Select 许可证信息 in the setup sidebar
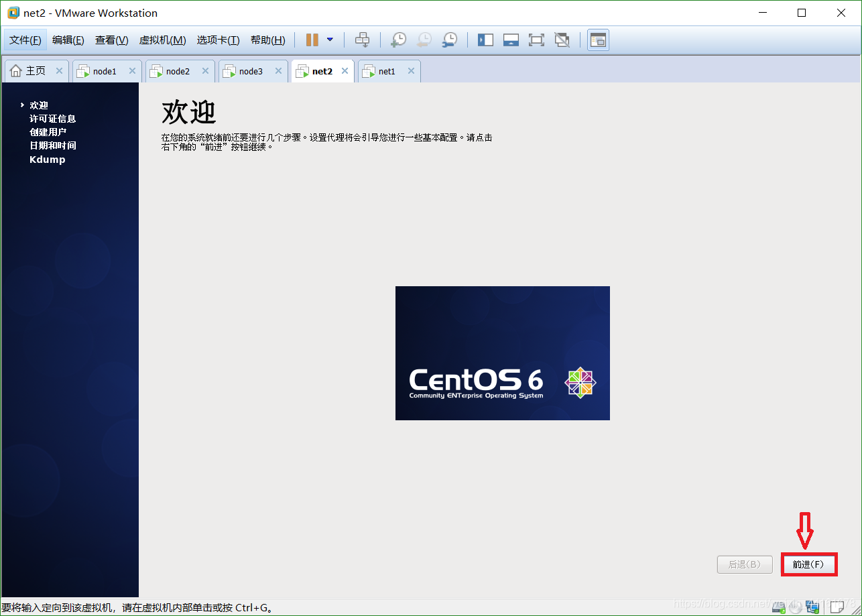Viewport: 862px width, 616px height. click(53, 119)
